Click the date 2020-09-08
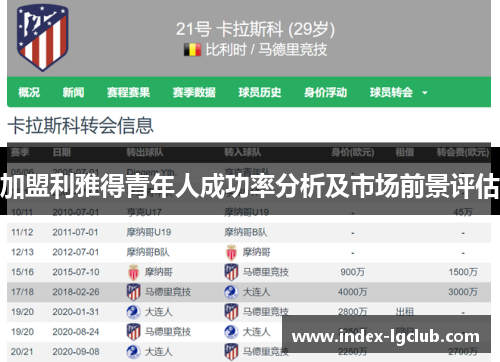500x362 pixels. [76, 352]
